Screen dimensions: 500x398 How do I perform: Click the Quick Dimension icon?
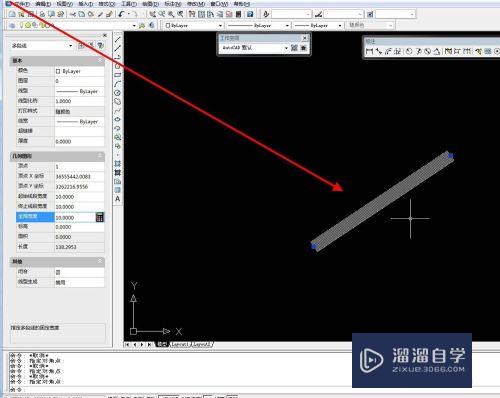pos(448,51)
